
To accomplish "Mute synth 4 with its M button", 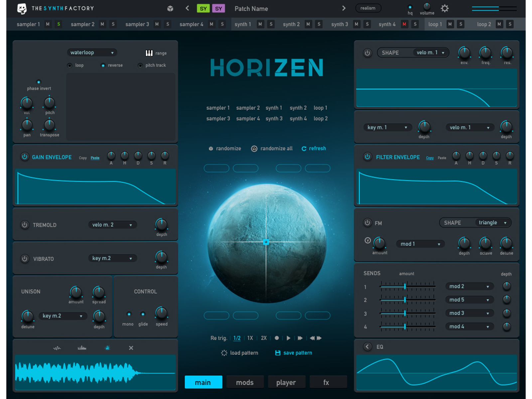I will [404, 24].
